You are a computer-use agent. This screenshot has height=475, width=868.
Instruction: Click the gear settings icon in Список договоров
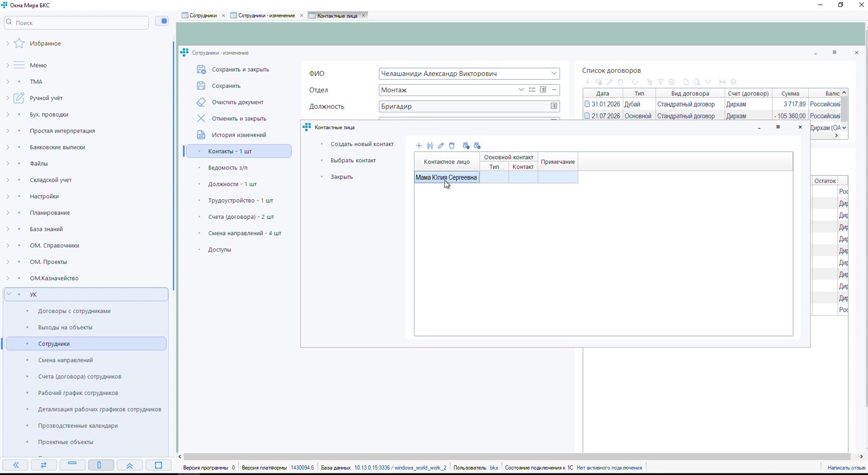(733, 82)
